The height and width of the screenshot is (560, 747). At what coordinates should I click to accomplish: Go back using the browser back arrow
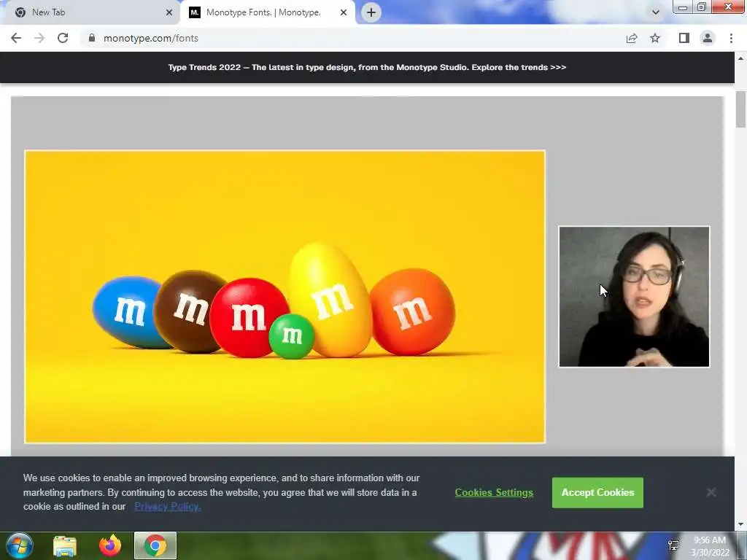point(16,38)
